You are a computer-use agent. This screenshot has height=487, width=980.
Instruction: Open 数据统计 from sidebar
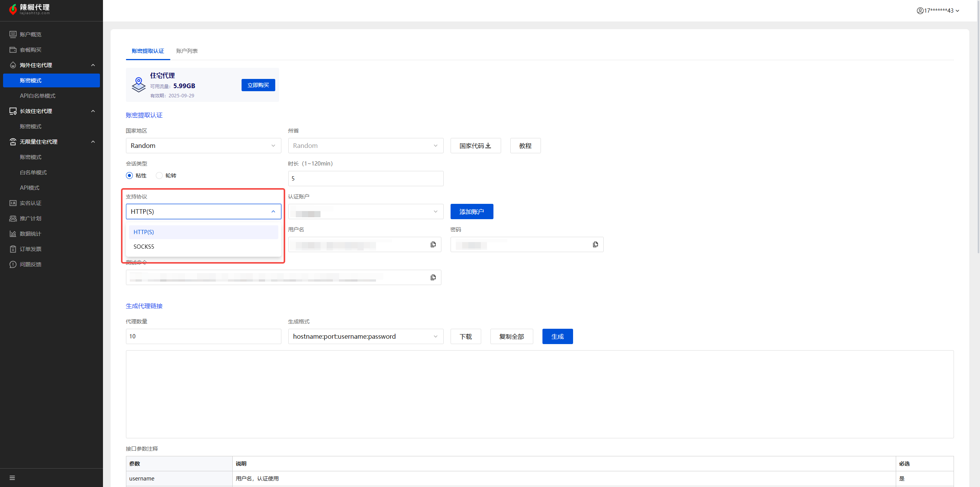point(30,234)
